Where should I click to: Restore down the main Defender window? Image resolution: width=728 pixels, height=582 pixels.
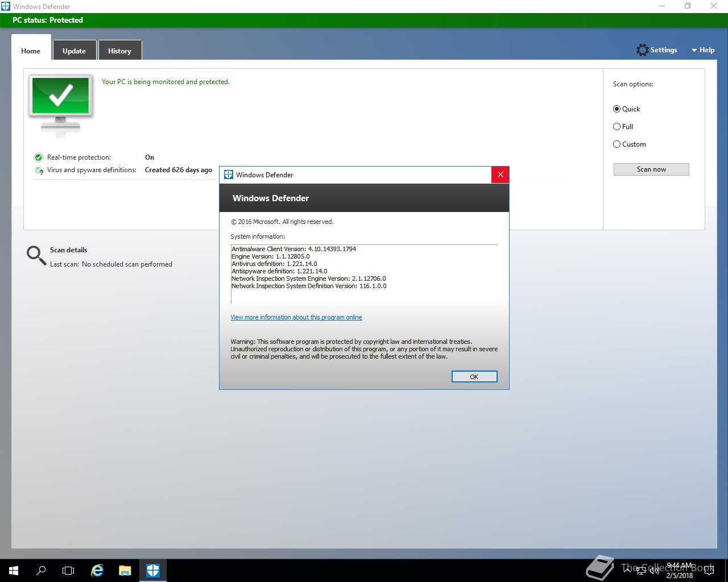[688, 6]
